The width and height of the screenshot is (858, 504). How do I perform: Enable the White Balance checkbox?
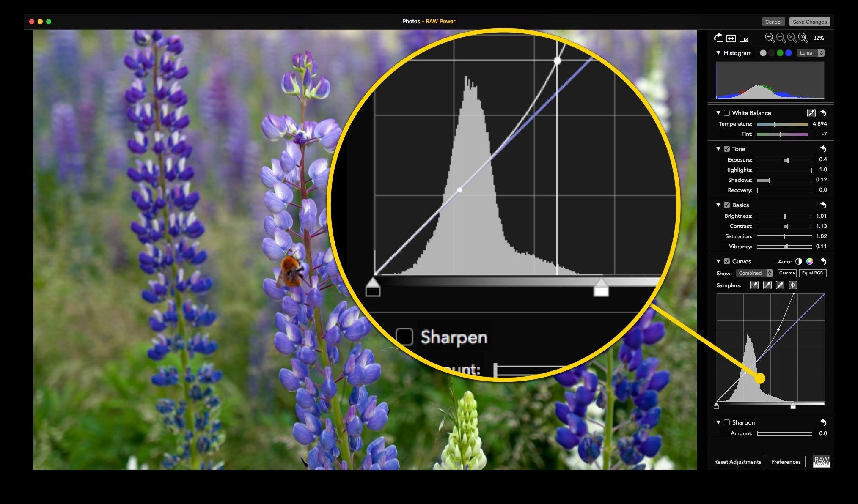pyautogui.click(x=727, y=113)
